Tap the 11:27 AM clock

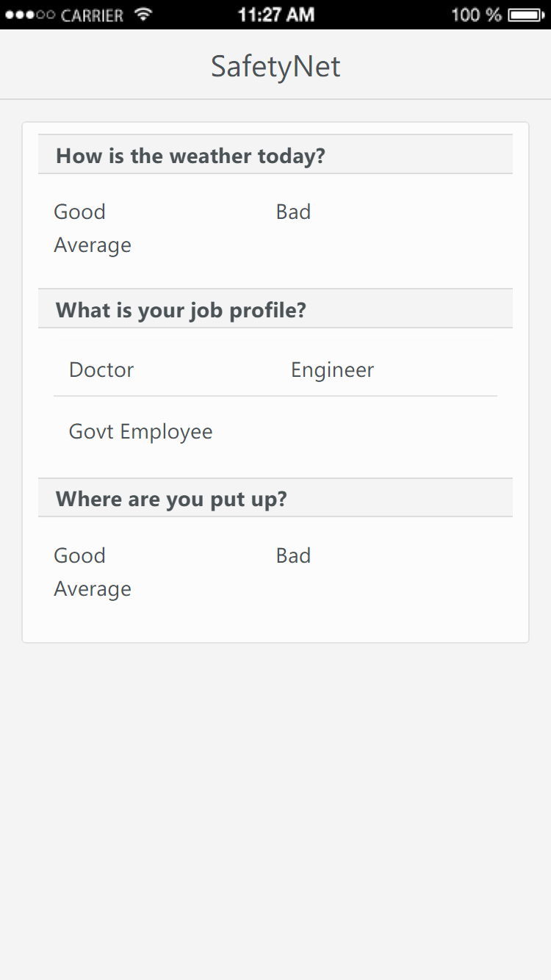275,14
